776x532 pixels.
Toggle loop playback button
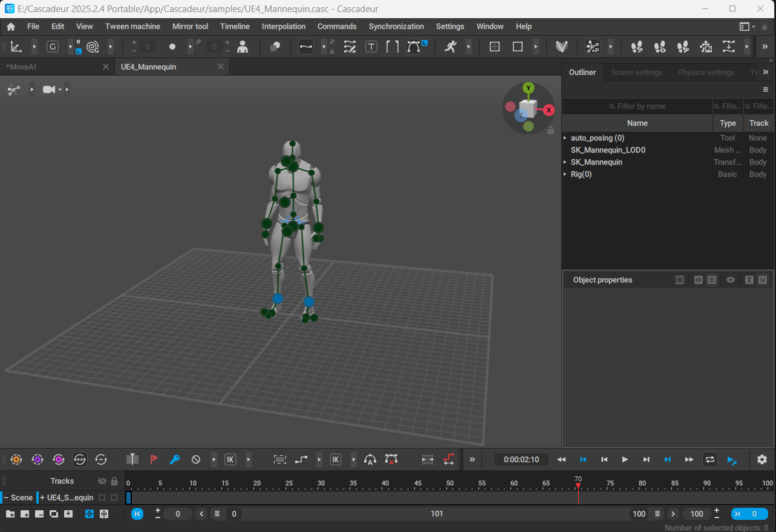pyautogui.click(x=710, y=459)
